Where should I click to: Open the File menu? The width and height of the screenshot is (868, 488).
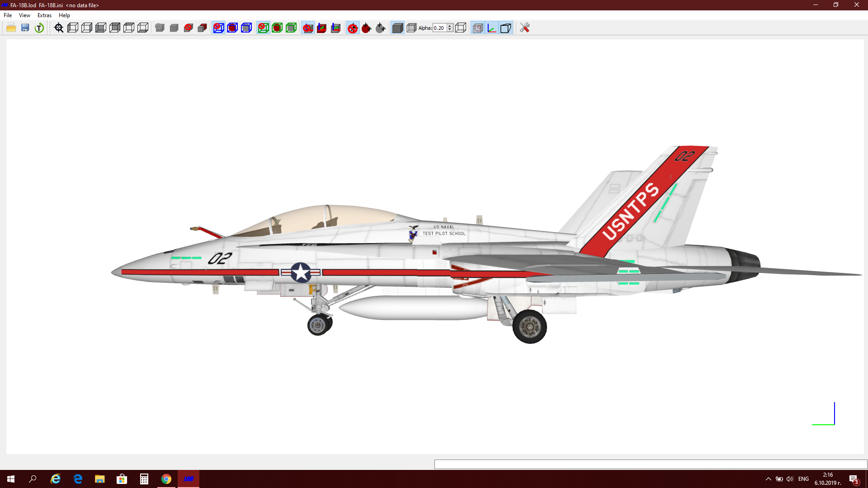click(x=8, y=15)
